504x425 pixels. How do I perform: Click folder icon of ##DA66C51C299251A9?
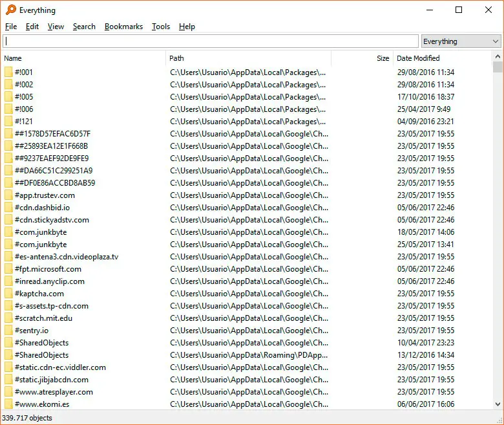[8, 171]
